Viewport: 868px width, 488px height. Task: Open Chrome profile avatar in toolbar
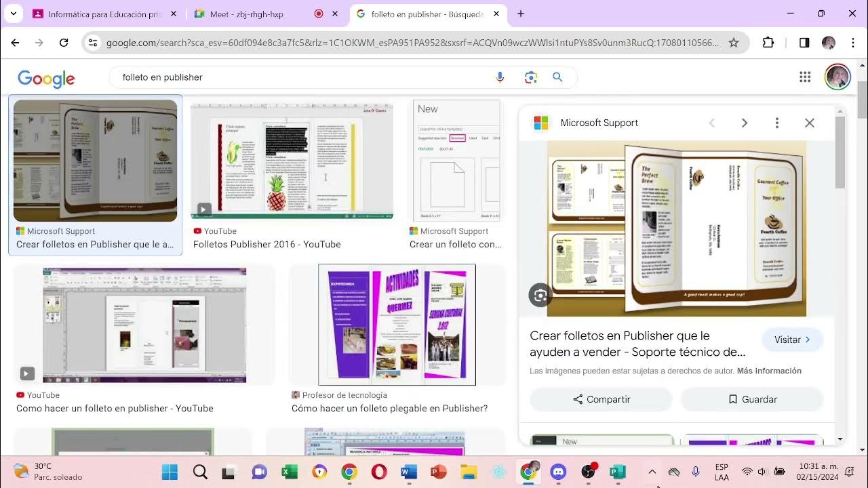click(828, 43)
